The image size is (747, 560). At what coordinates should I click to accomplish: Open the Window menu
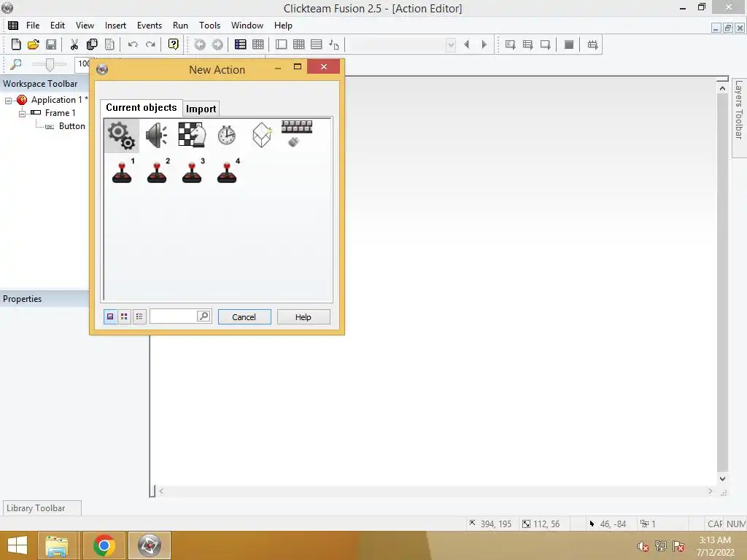247,26
